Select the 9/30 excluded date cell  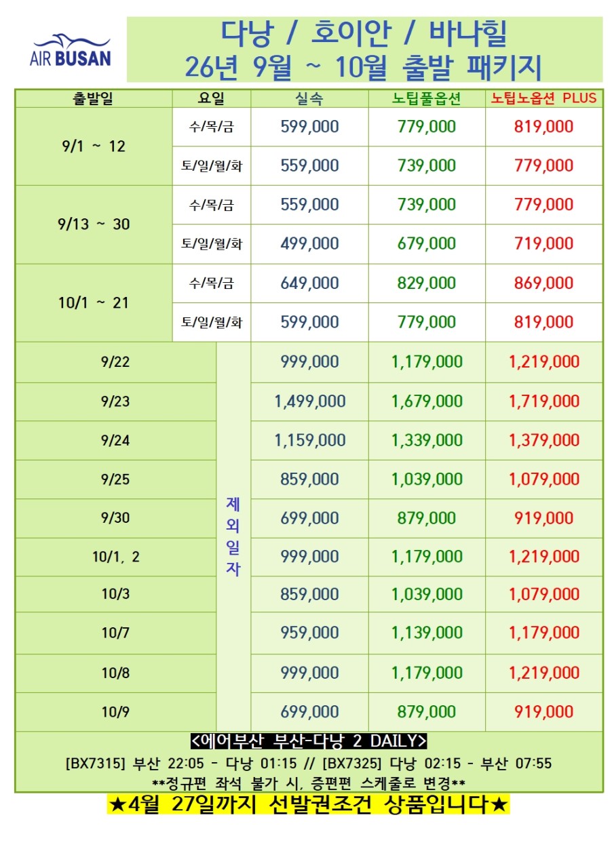[x=115, y=518]
